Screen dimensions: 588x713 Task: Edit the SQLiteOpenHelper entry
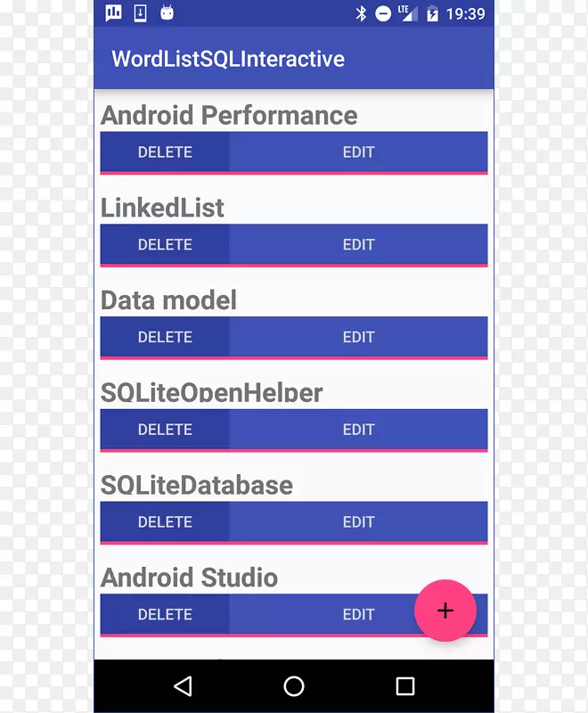pyautogui.click(x=358, y=430)
